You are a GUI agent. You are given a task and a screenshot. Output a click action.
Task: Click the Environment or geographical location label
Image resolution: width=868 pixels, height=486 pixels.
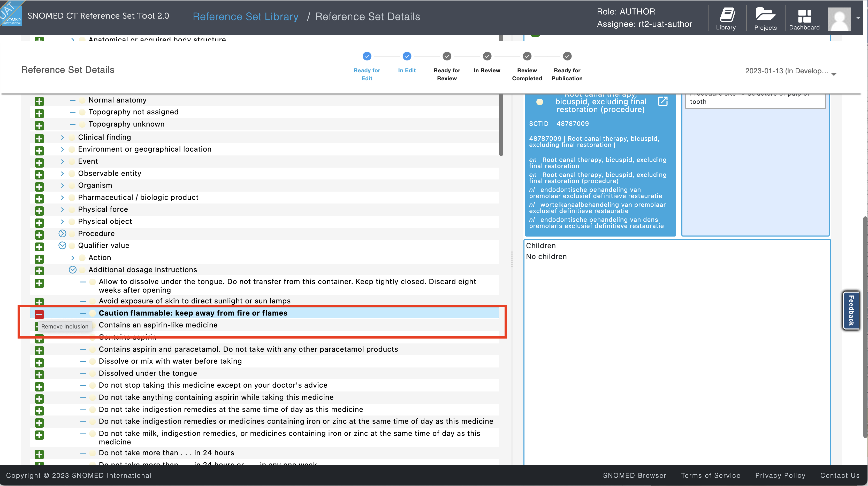tap(144, 149)
